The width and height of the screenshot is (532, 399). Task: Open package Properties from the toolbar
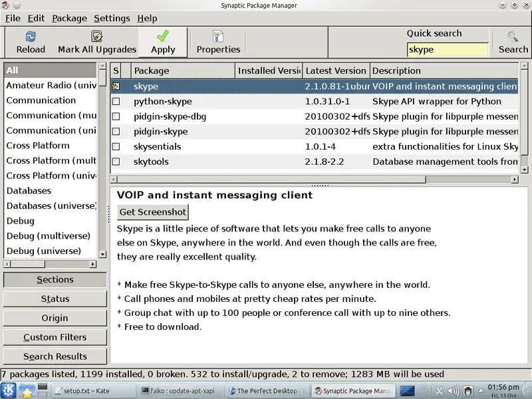(218, 37)
